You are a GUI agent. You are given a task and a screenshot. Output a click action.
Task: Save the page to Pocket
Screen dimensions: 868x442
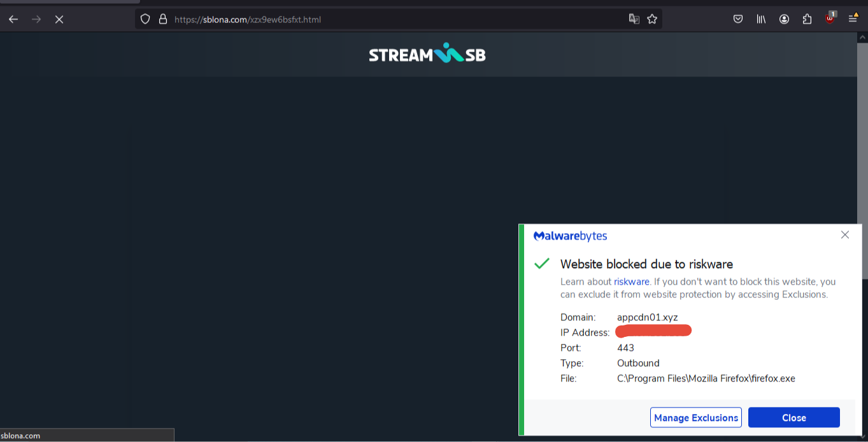[x=738, y=19]
